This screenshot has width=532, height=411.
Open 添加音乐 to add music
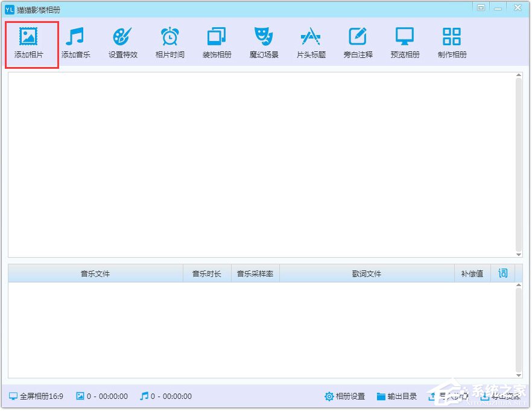click(x=75, y=43)
